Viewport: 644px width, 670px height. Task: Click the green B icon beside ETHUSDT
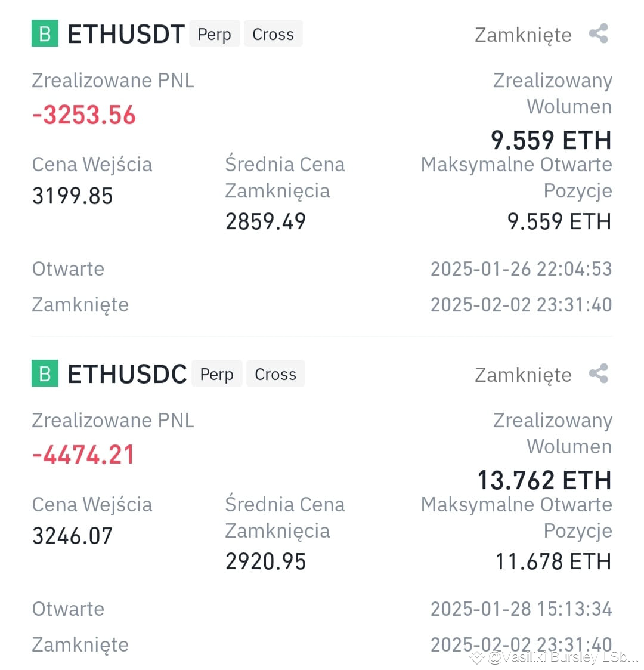tap(45, 33)
